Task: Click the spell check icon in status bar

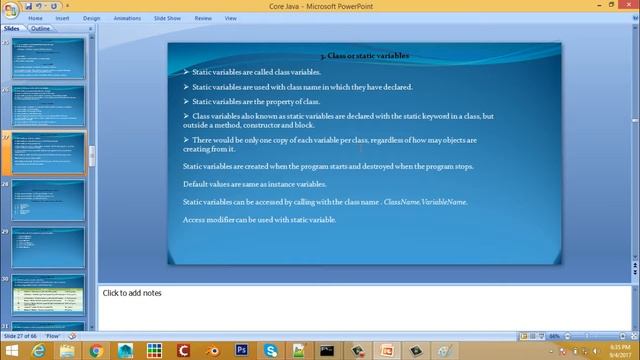Action: click(x=72, y=336)
